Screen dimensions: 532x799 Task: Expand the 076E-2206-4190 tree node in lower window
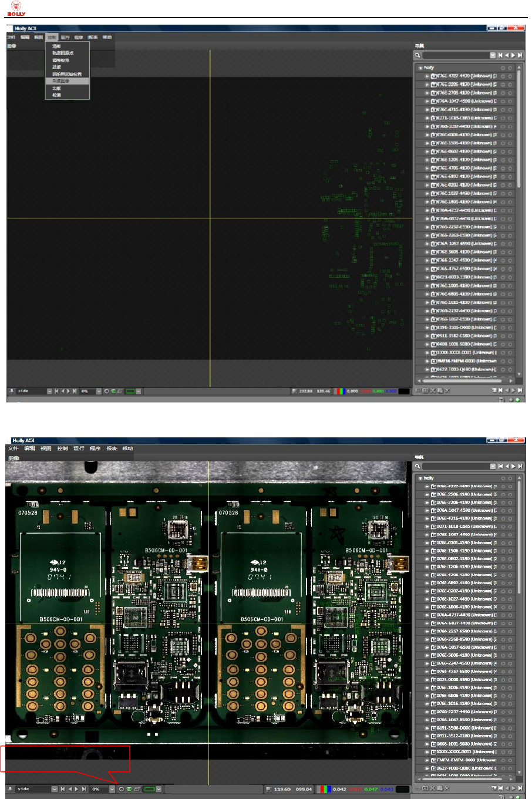pyautogui.click(x=427, y=494)
